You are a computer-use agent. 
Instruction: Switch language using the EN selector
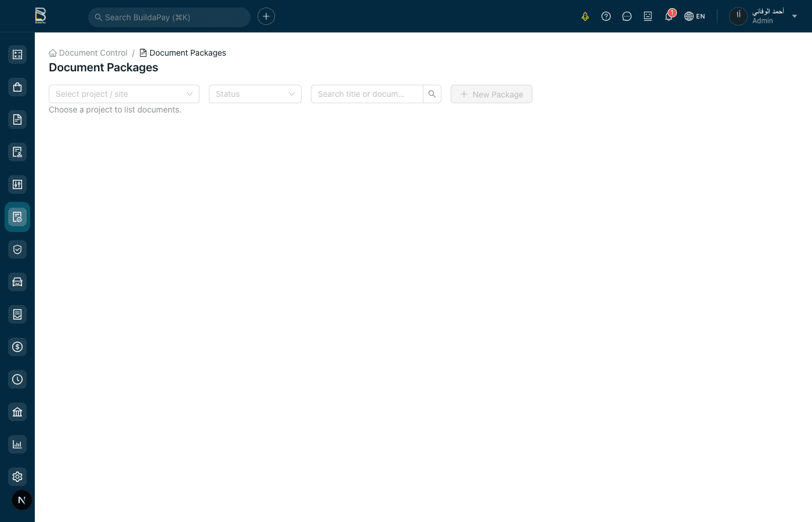click(x=695, y=16)
